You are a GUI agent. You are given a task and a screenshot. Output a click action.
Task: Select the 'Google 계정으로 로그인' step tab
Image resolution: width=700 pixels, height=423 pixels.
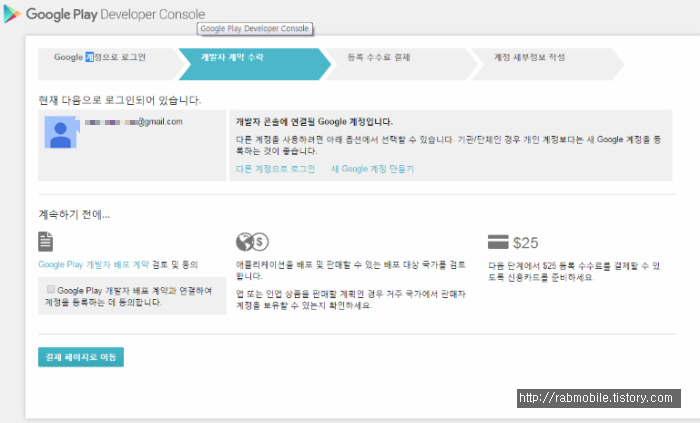[x=109, y=64]
